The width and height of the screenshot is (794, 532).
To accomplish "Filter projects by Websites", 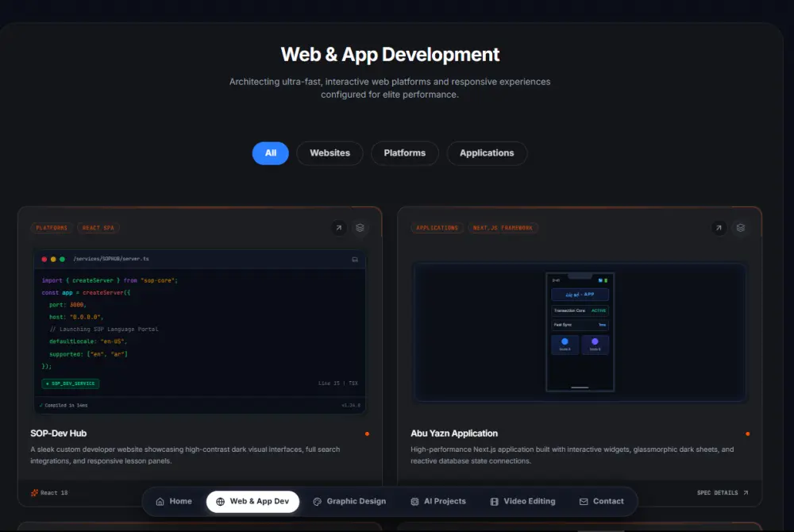I will (330, 153).
